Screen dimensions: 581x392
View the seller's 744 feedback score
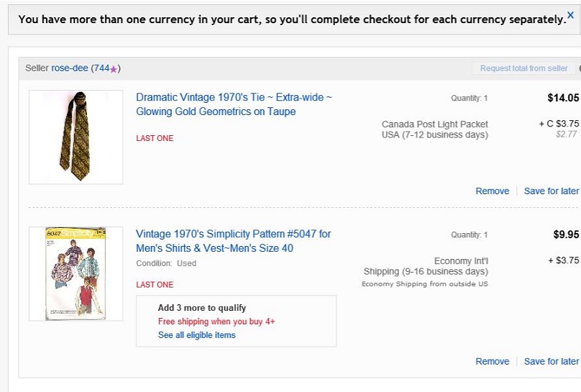(x=101, y=68)
